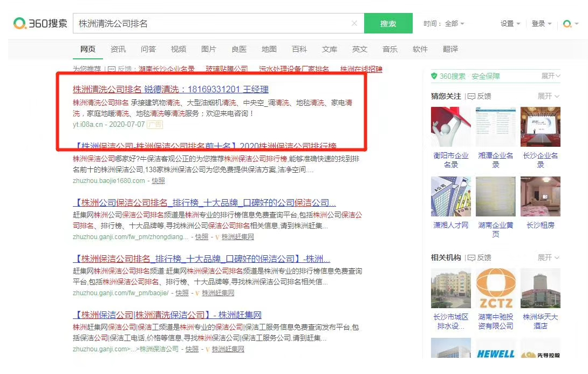
Task: Expand the 360搜索 安全保障 panel
Action: (x=550, y=76)
